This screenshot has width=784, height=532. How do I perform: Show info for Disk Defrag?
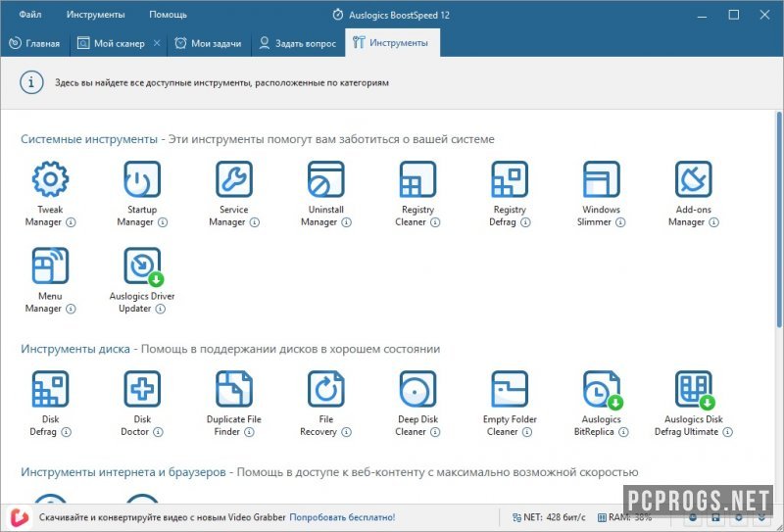66,432
